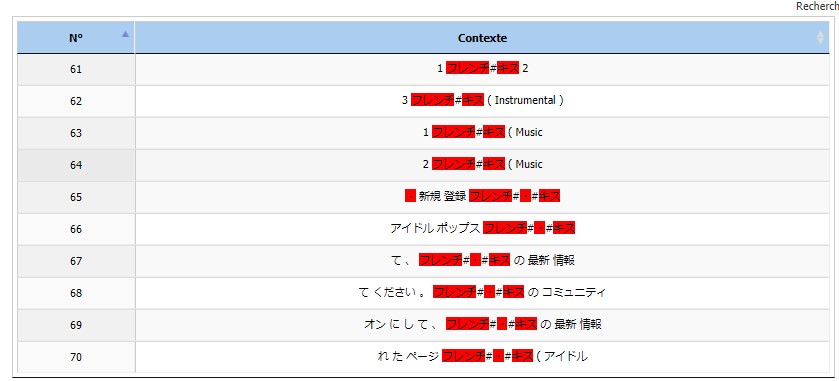Click the Contexte column header
Image resolution: width=839 pixels, height=381 pixels.
point(482,38)
